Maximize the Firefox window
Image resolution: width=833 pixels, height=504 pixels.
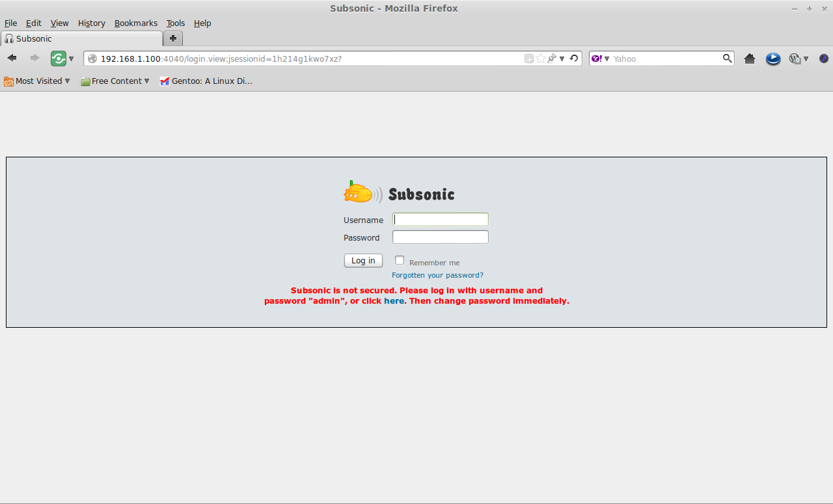pos(810,8)
